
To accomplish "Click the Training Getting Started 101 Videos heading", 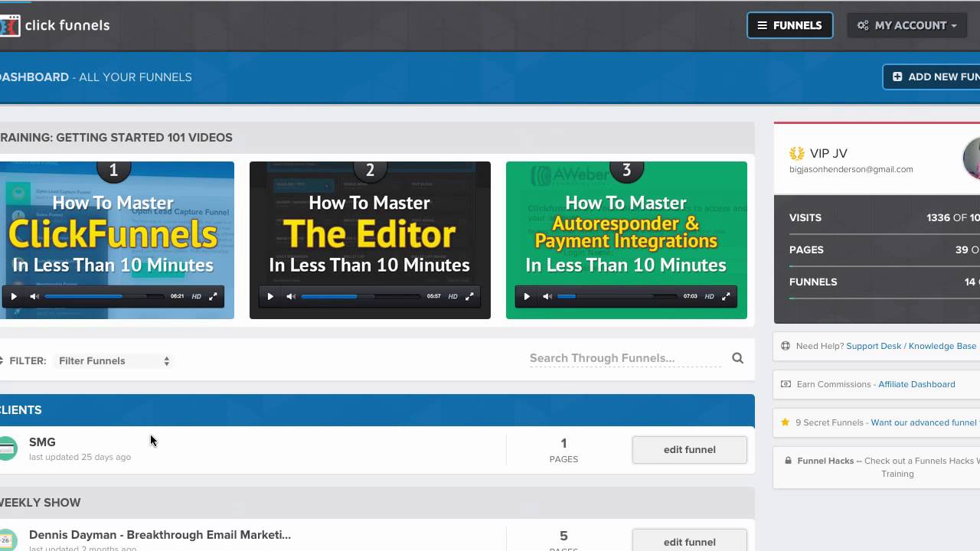I will click(x=116, y=138).
